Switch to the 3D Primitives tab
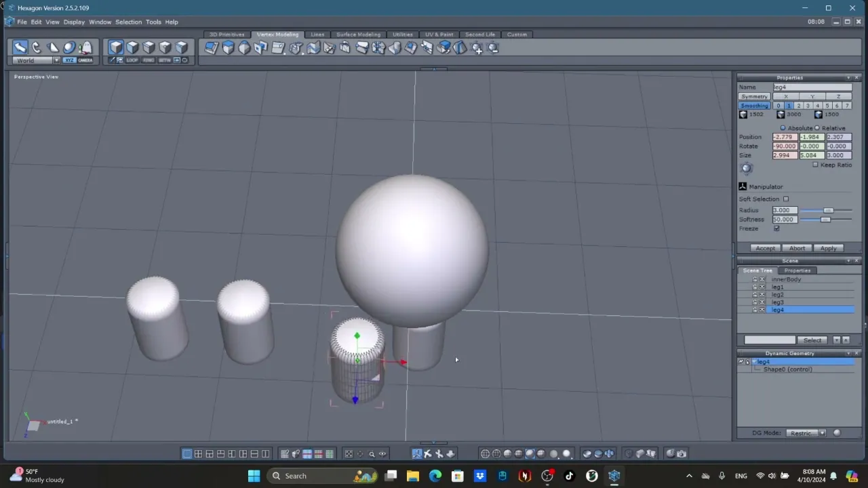This screenshot has height=488, width=868. pos(226,35)
